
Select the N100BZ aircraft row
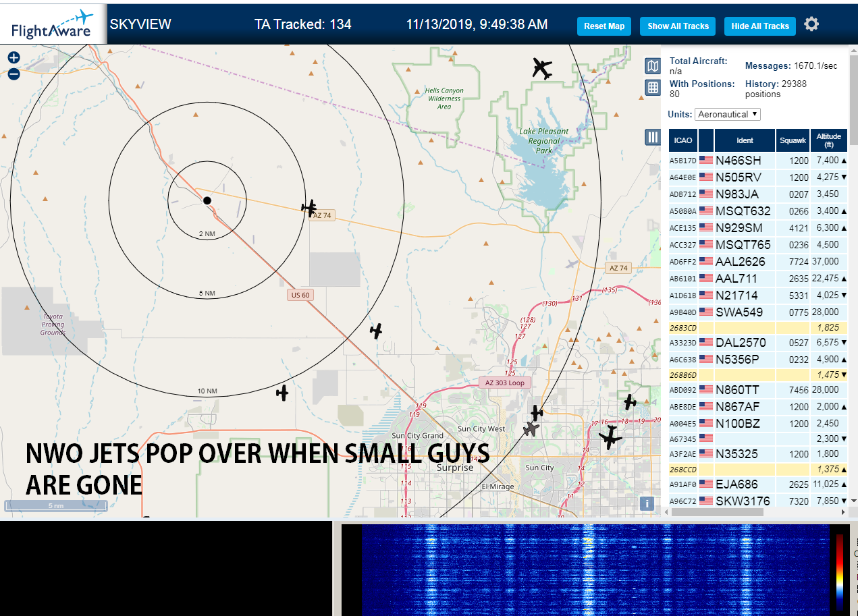pyautogui.click(x=758, y=424)
